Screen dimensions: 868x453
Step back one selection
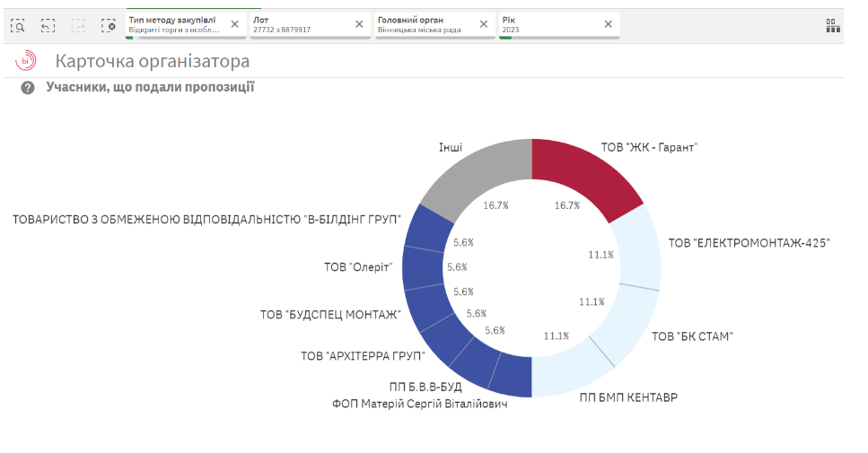[48, 26]
